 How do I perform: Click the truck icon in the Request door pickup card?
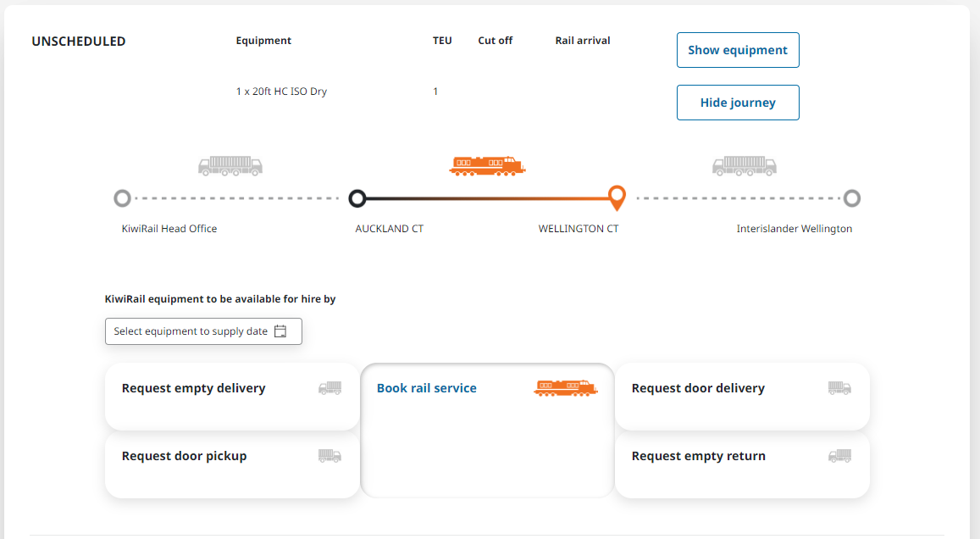(329, 456)
